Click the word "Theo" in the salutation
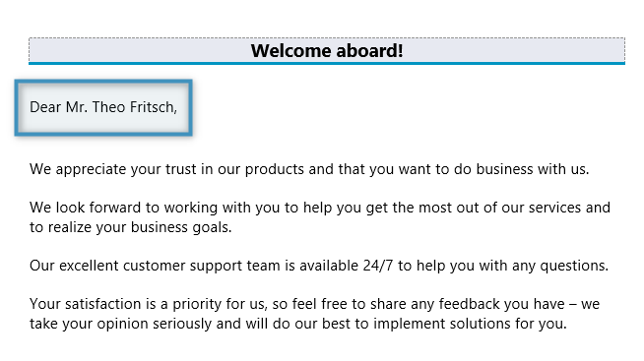The image size is (644, 361). [108, 107]
